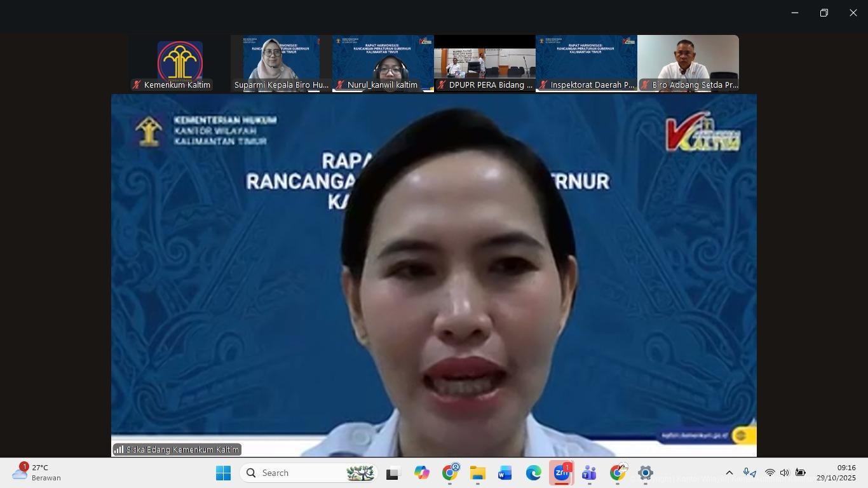The image size is (868, 488).
Task: Click the muted mic icon on Inspektorat Daerah
Action: point(543,85)
